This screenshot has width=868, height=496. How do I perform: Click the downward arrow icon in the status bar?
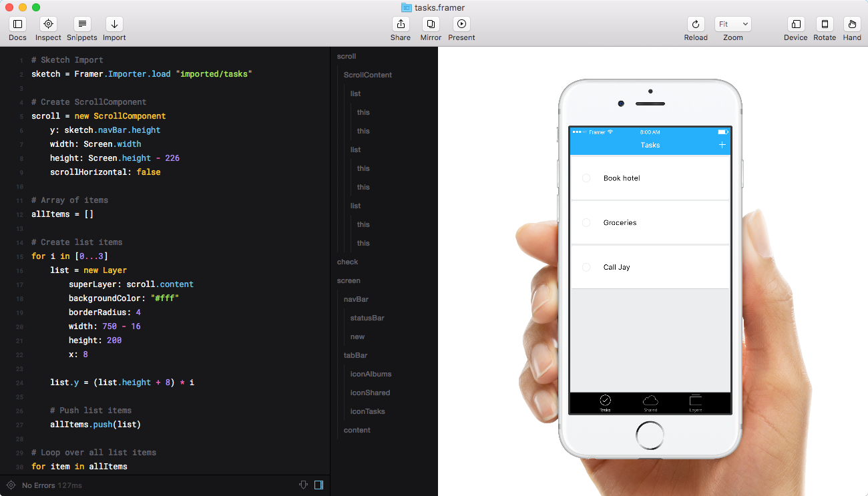tap(303, 485)
